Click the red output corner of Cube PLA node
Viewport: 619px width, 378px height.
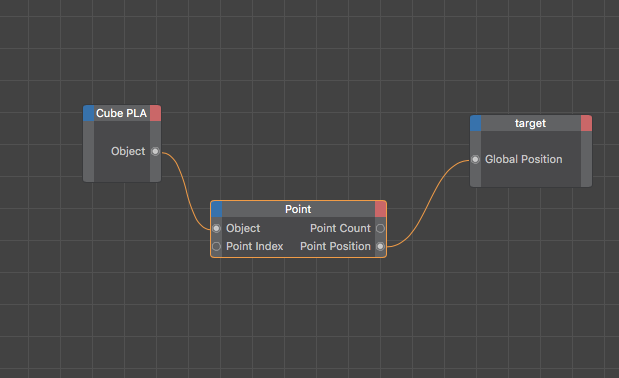[156, 113]
